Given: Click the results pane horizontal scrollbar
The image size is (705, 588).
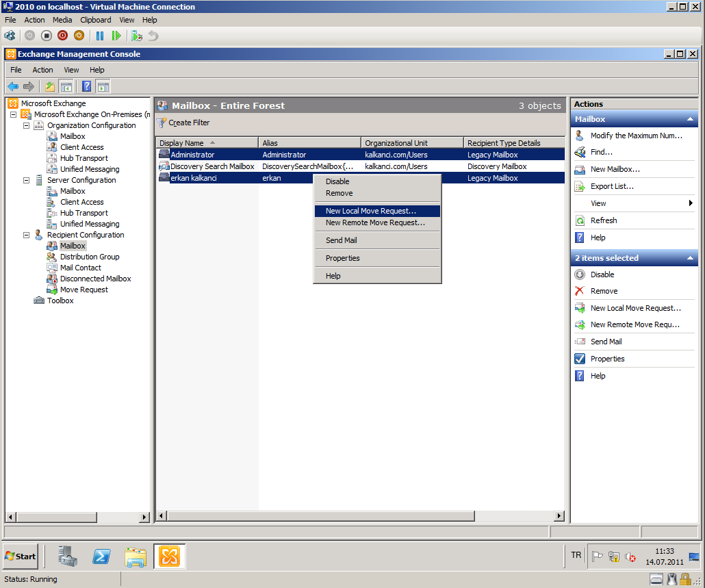Looking at the screenshot, I should pyautogui.click(x=320, y=516).
